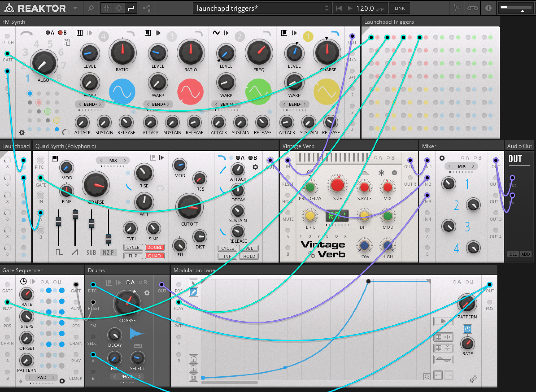Open the waveform audio status icon

tap(457, 8)
